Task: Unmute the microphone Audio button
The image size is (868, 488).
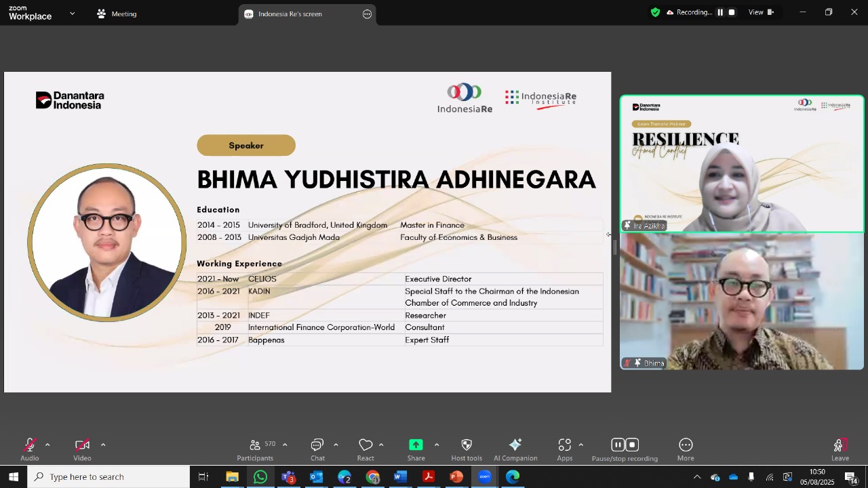Action: coord(30,449)
